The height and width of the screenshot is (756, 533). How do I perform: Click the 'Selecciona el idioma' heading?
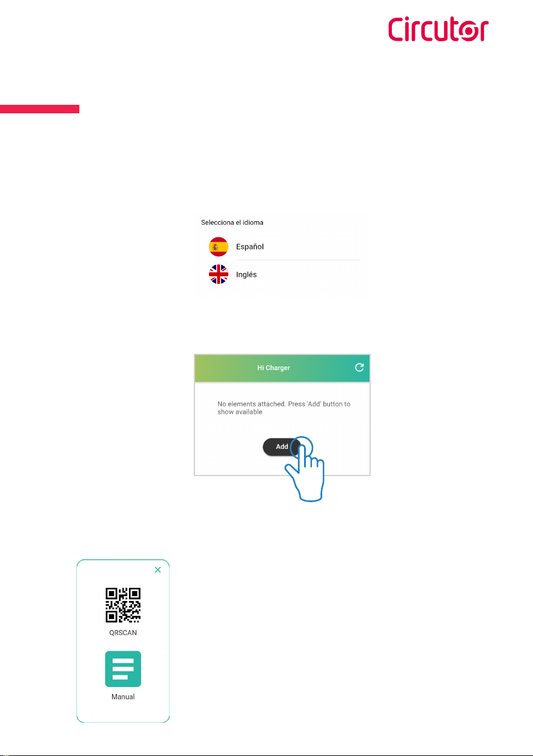pyautogui.click(x=232, y=222)
